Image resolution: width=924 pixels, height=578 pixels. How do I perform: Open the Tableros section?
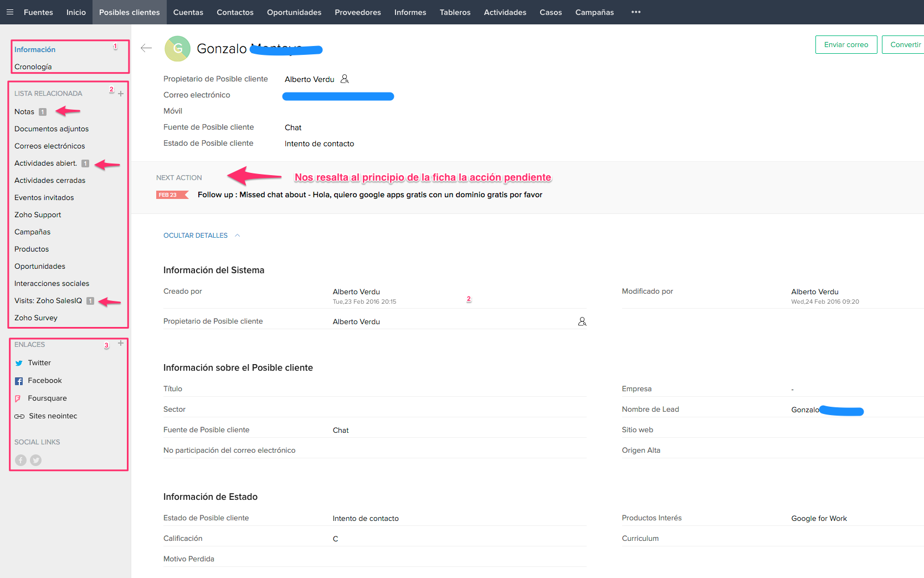(x=455, y=12)
